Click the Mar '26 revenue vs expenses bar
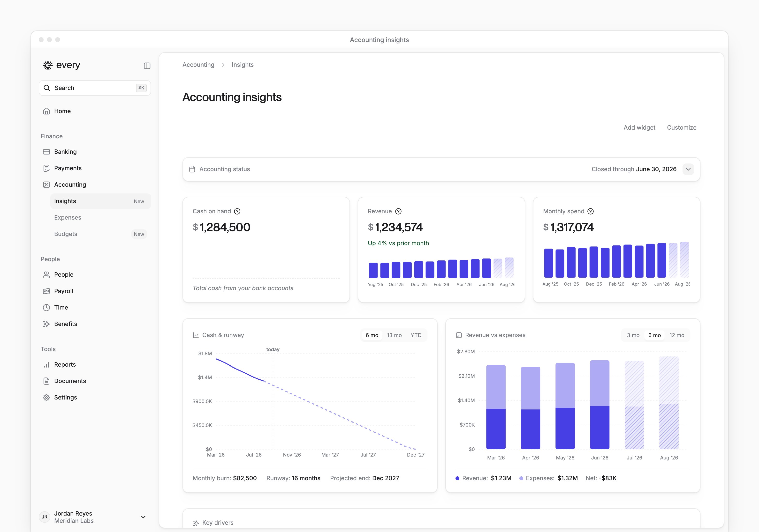 (x=496, y=407)
